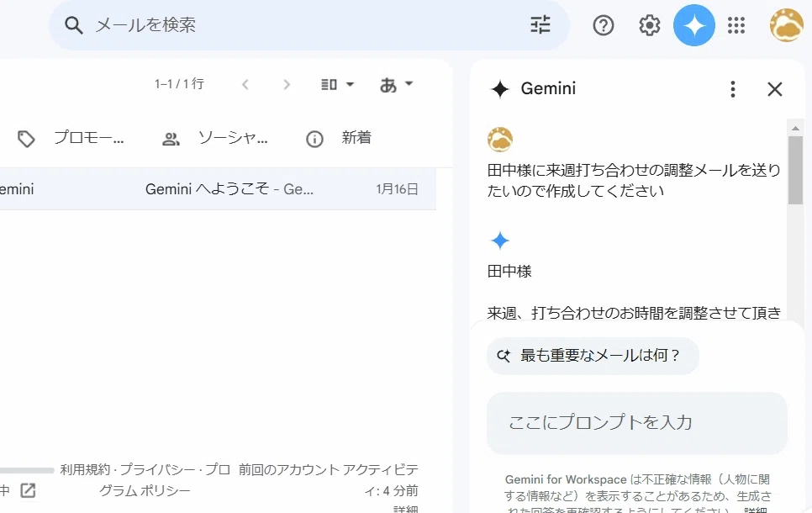The image size is (812, 513).
Task: Open the 利用規約 link
Action: (x=85, y=469)
